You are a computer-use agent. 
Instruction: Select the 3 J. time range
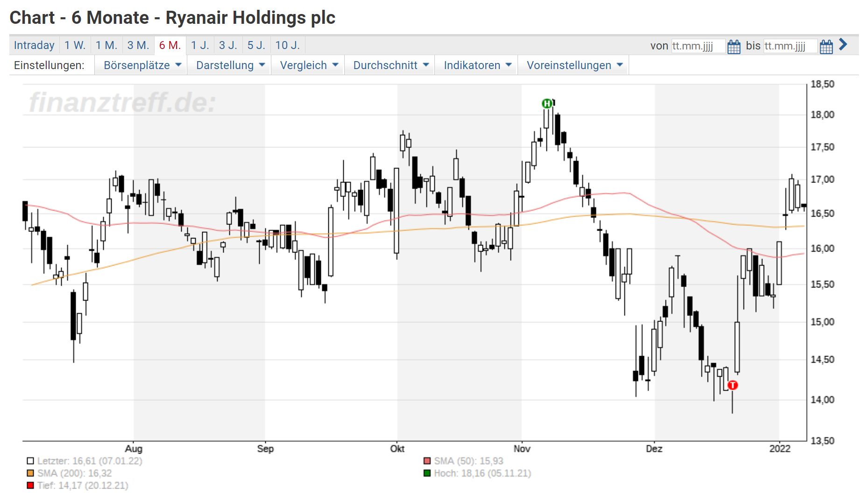point(228,45)
